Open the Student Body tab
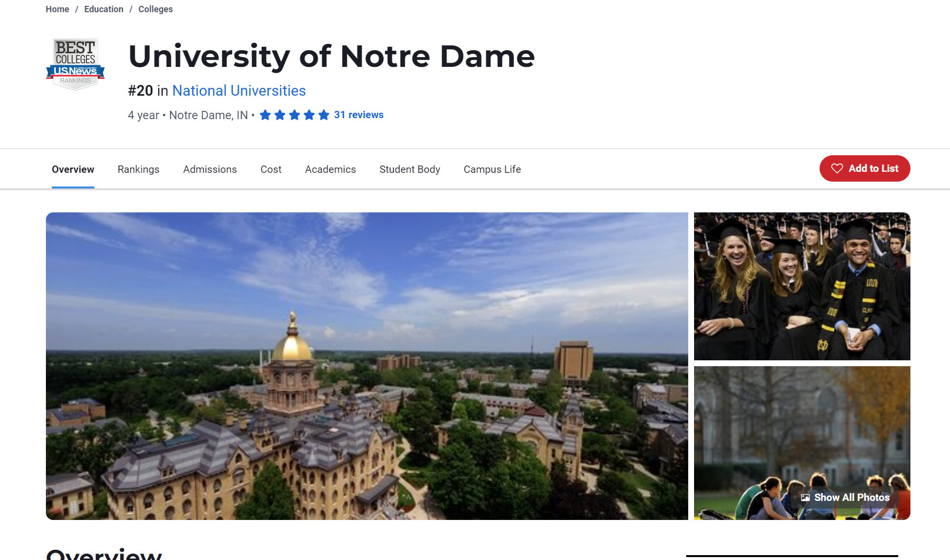The image size is (950, 560). tap(409, 169)
